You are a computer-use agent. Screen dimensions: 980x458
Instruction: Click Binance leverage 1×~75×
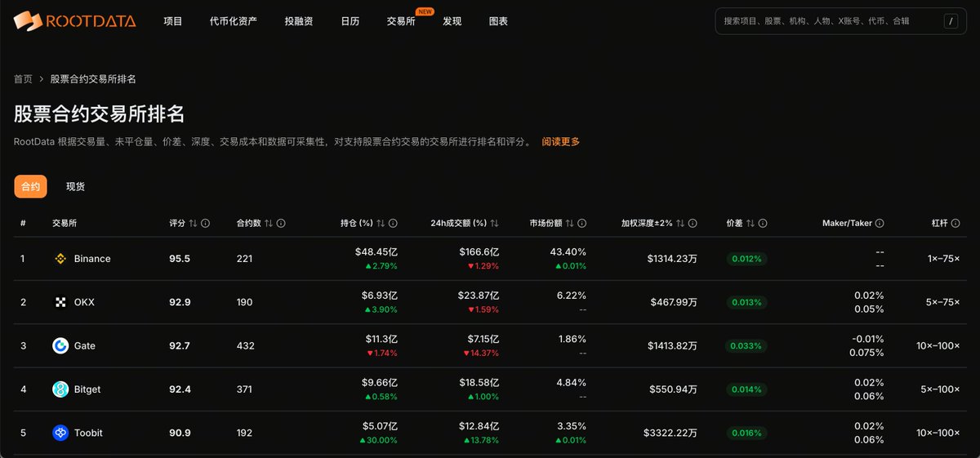pyautogui.click(x=943, y=259)
